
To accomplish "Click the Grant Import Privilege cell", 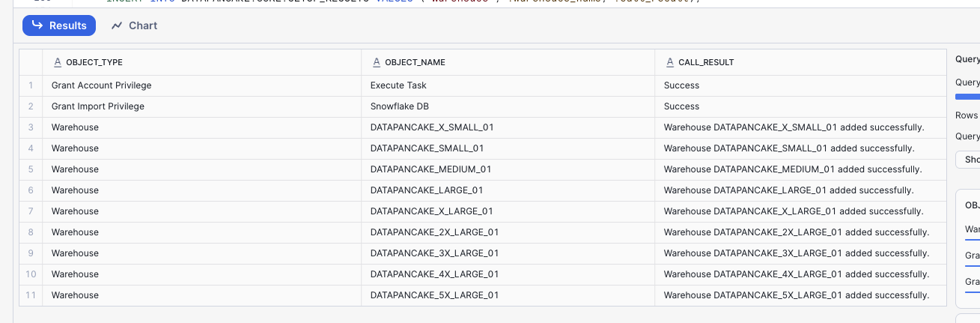I will coord(97,106).
